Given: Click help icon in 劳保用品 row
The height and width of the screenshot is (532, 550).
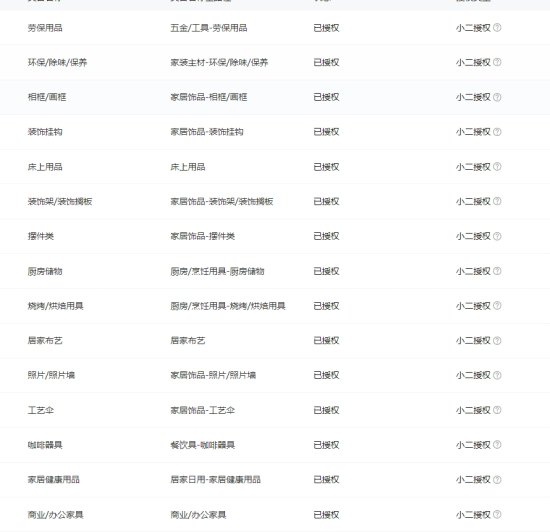Looking at the screenshot, I should click(497, 27).
